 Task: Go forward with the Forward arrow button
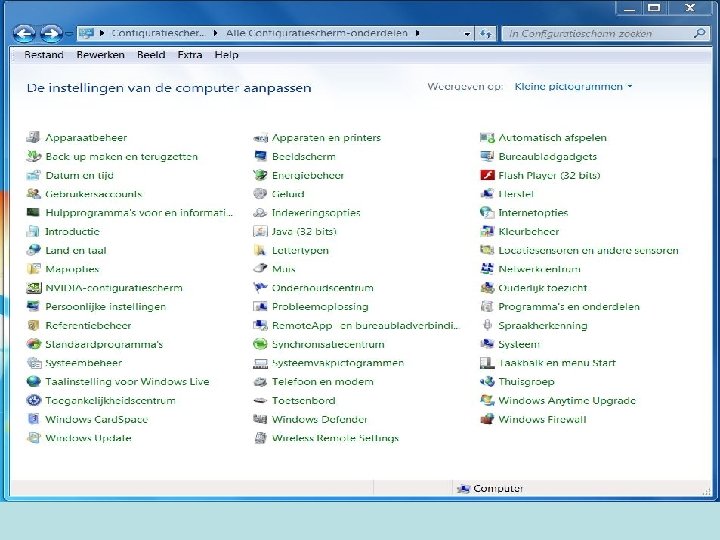[51, 34]
